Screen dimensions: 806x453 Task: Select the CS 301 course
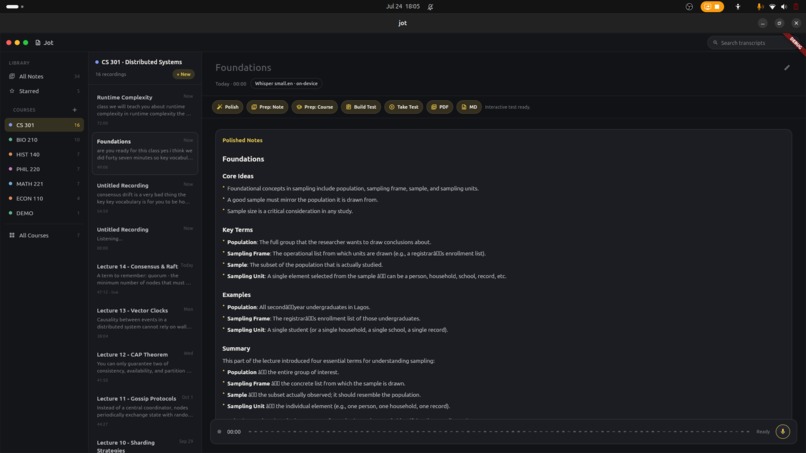[x=44, y=125]
